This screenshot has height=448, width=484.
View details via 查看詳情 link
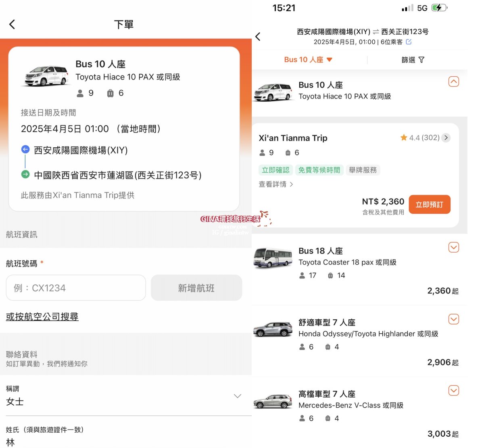pyautogui.click(x=276, y=184)
